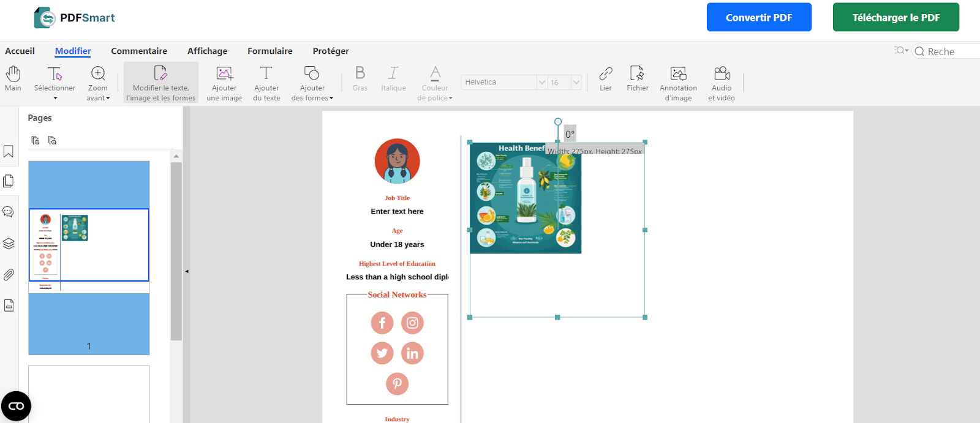Image resolution: width=980 pixels, height=423 pixels.
Task: Click the "Under 18 years" text
Action: point(397,244)
